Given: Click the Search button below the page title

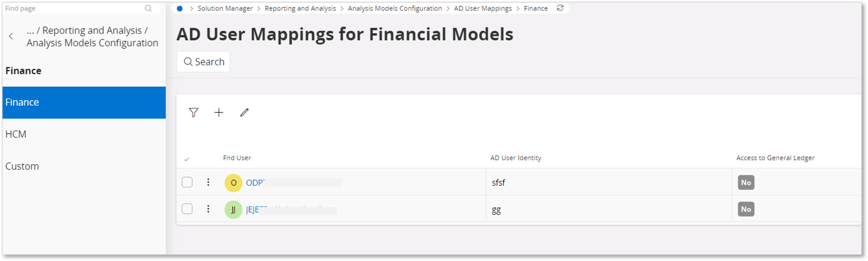Looking at the screenshot, I should pos(203,62).
